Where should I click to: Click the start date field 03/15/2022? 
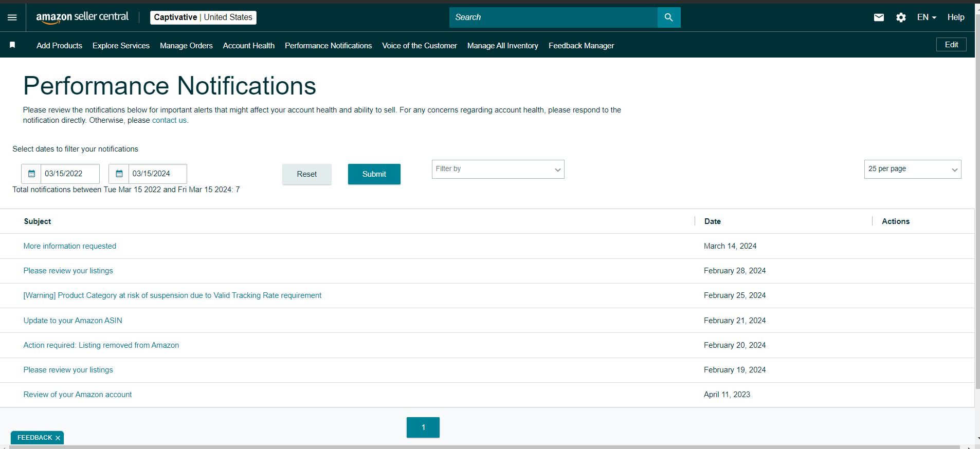pyautogui.click(x=70, y=174)
